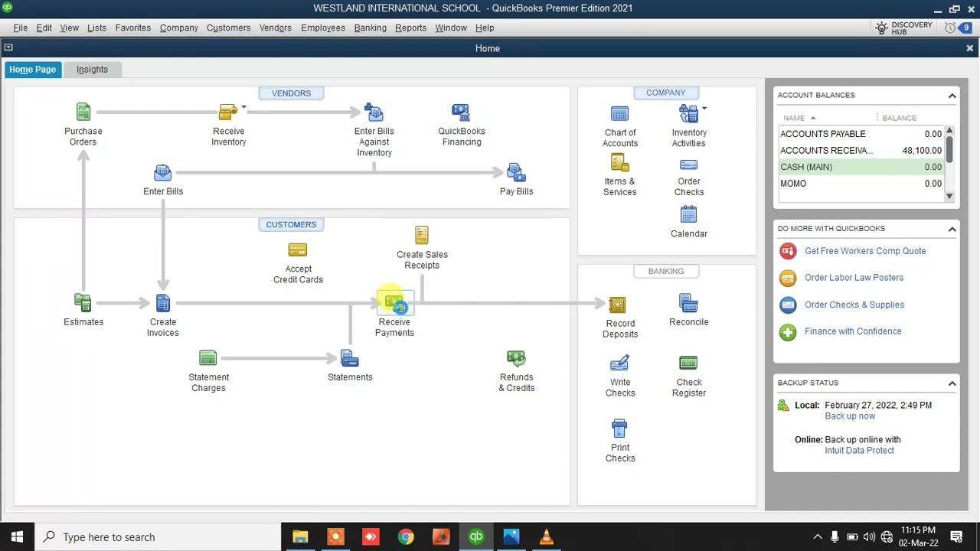Screen dimensions: 980x551
Task: Select the CASH (MAIN) account row
Action: [861, 167]
